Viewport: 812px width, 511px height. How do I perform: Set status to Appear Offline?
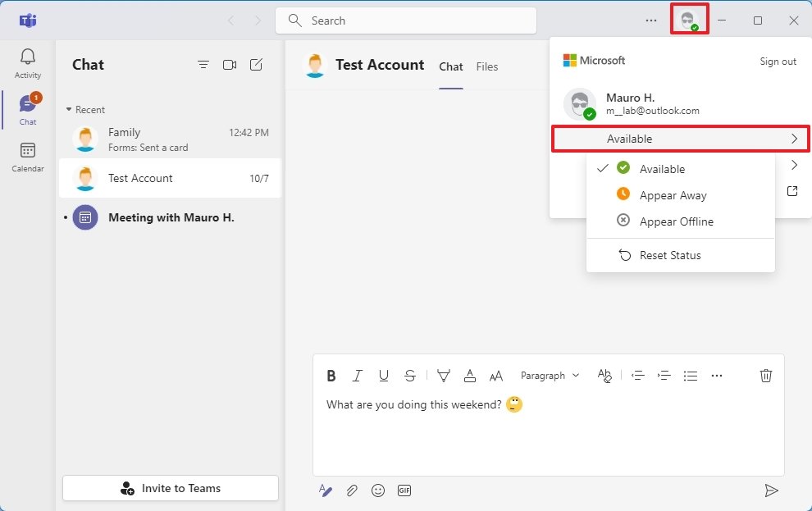[x=681, y=221]
